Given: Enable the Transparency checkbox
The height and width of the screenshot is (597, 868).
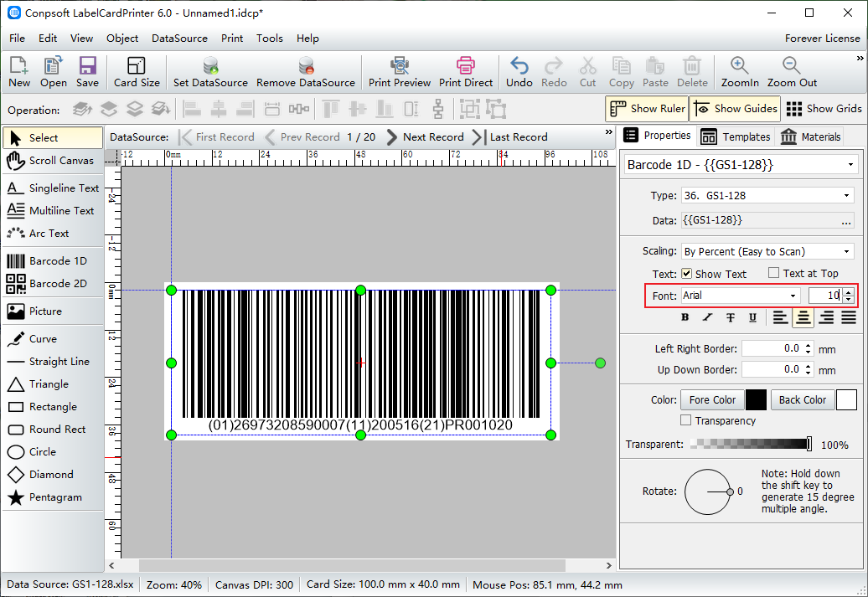Looking at the screenshot, I should click(686, 420).
